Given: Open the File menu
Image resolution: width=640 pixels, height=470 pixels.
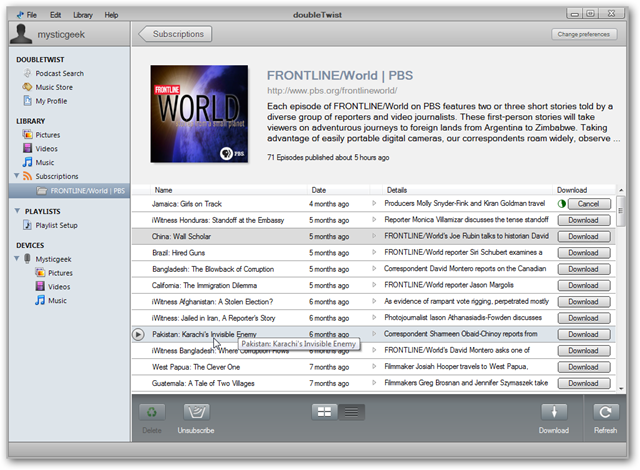Looking at the screenshot, I should coord(31,15).
